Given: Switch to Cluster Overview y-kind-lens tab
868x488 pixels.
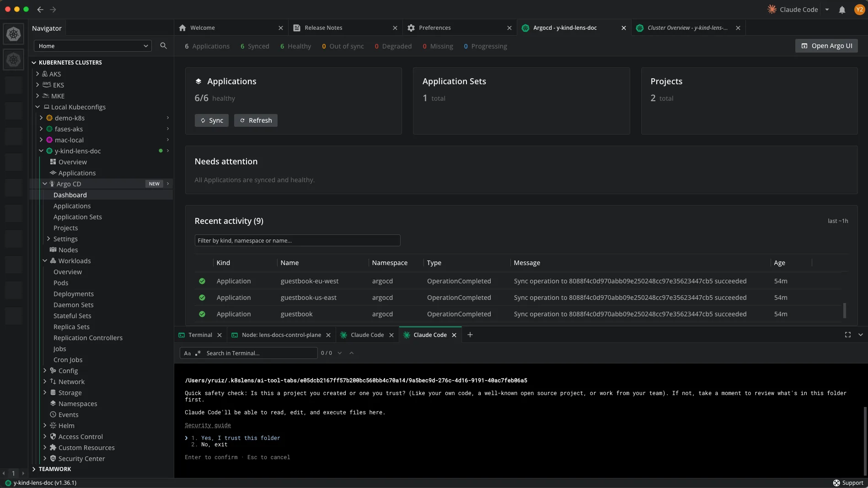Looking at the screenshot, I should [x=687, y=28].
